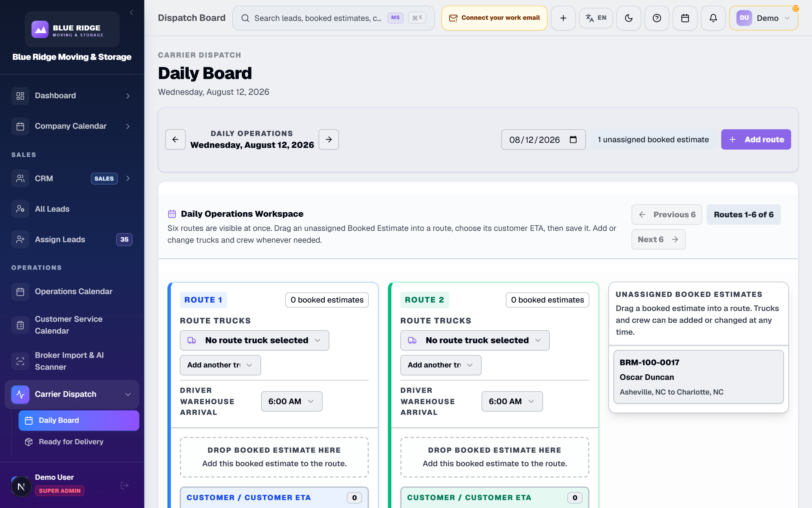Open Route 2 Add another truck dropdown
The image size is (812, 508).
coord(441,365)
